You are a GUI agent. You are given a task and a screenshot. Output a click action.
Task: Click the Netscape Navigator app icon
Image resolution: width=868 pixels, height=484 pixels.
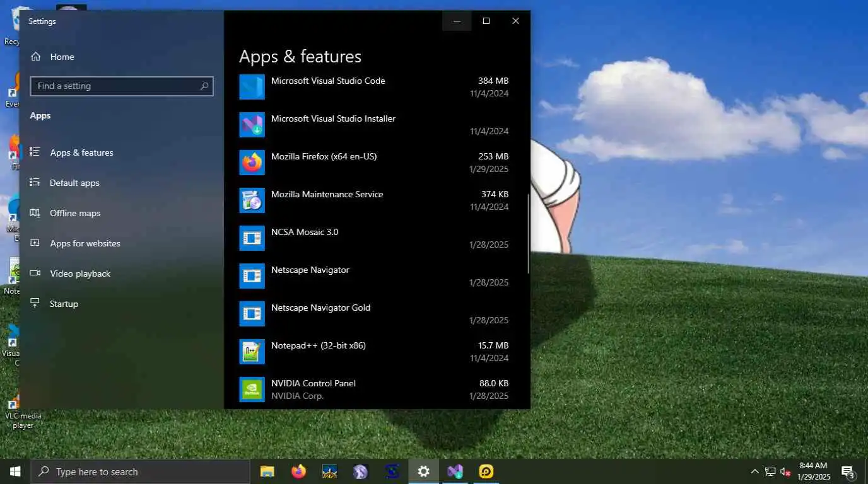coord(252,276)
